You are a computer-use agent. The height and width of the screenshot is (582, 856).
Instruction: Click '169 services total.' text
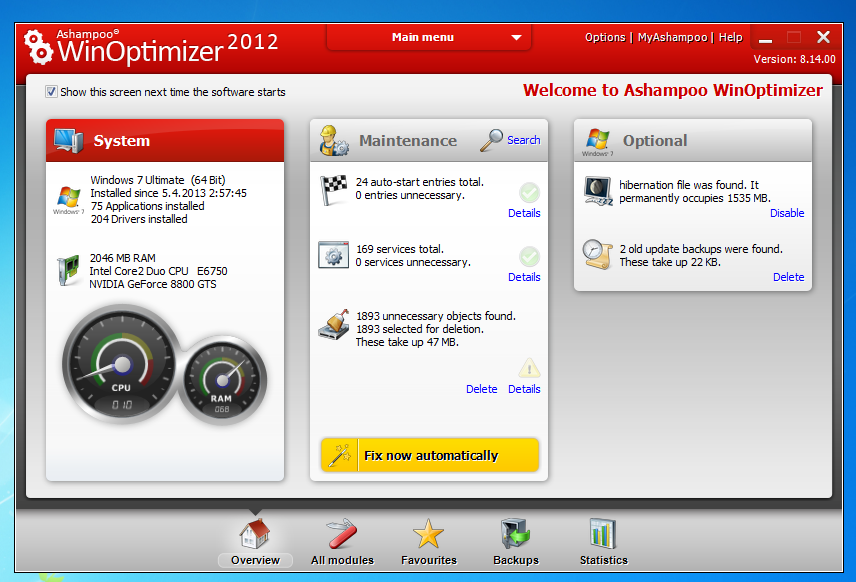400,249
